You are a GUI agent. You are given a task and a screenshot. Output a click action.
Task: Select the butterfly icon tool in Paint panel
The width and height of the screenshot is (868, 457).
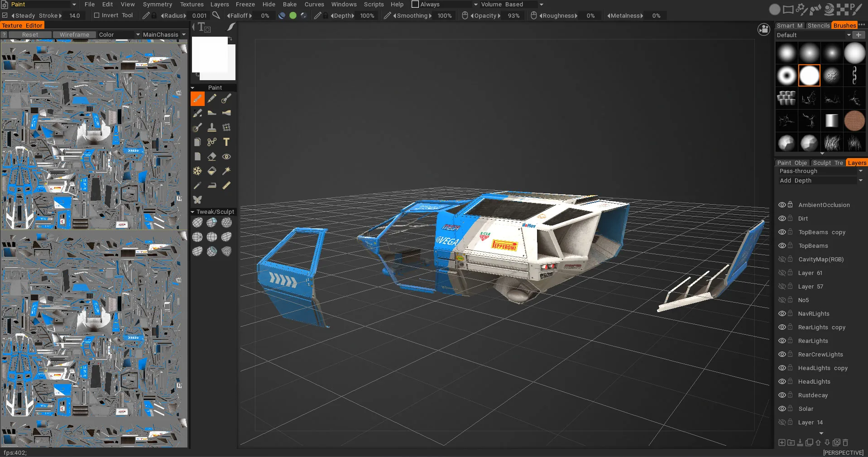click(x=197, y=200)
